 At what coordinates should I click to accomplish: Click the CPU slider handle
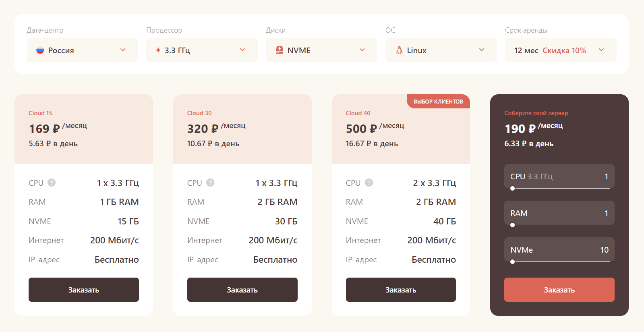512,188
